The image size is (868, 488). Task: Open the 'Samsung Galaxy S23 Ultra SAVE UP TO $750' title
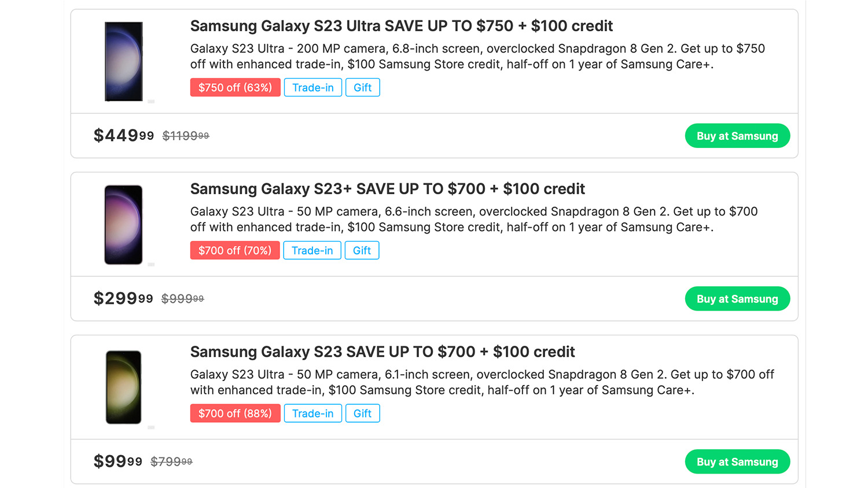tap(401, 26)
